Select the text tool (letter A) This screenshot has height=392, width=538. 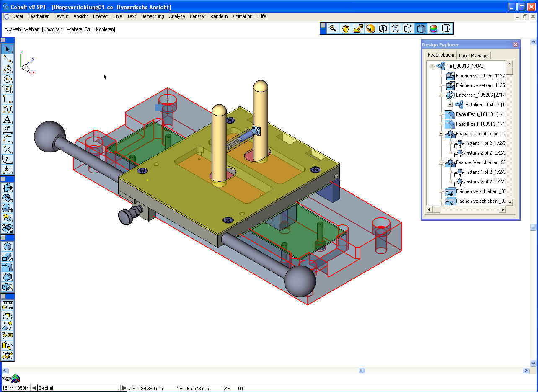[8, 120]
